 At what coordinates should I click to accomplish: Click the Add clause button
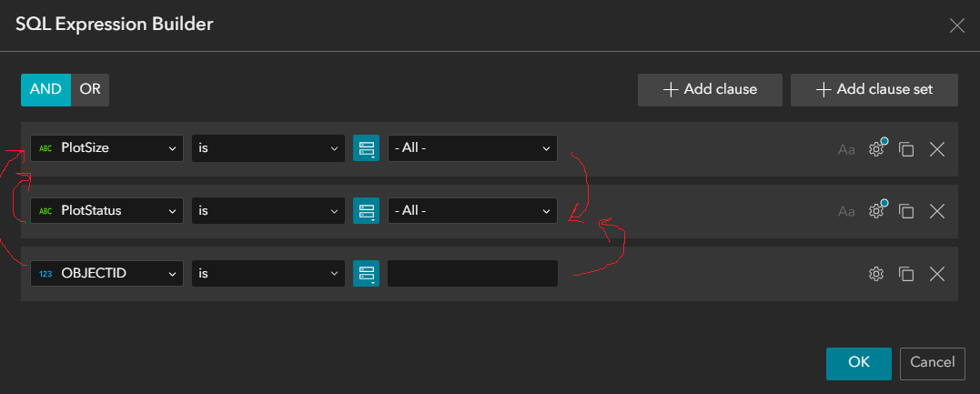[x=710, y=90]
